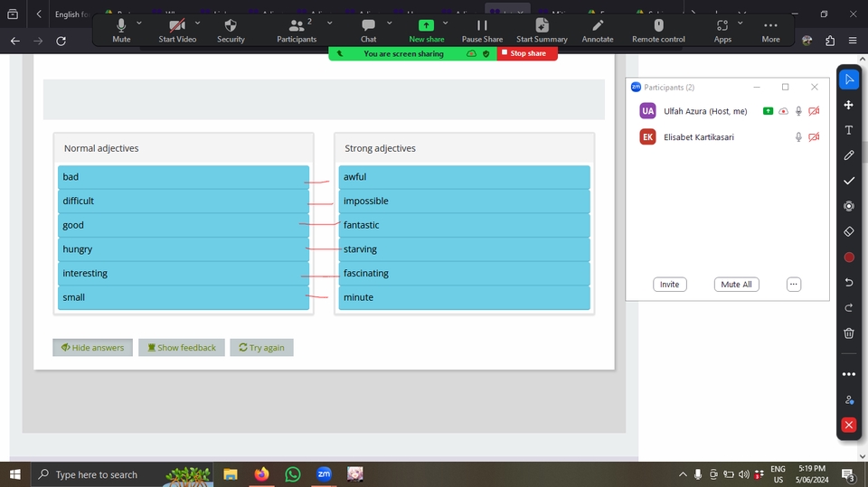Mute All participants
This screenshot has width=868, height=487.
[736, 285]
